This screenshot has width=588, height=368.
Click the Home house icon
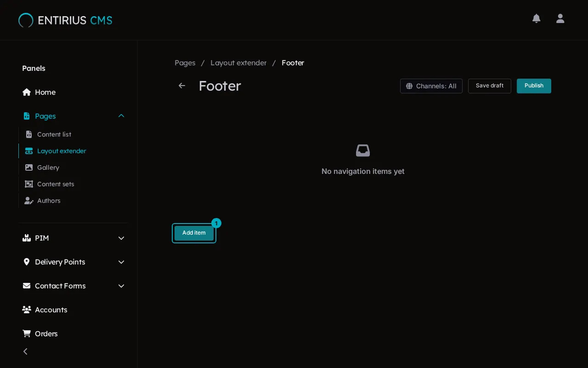click(27, 92)
